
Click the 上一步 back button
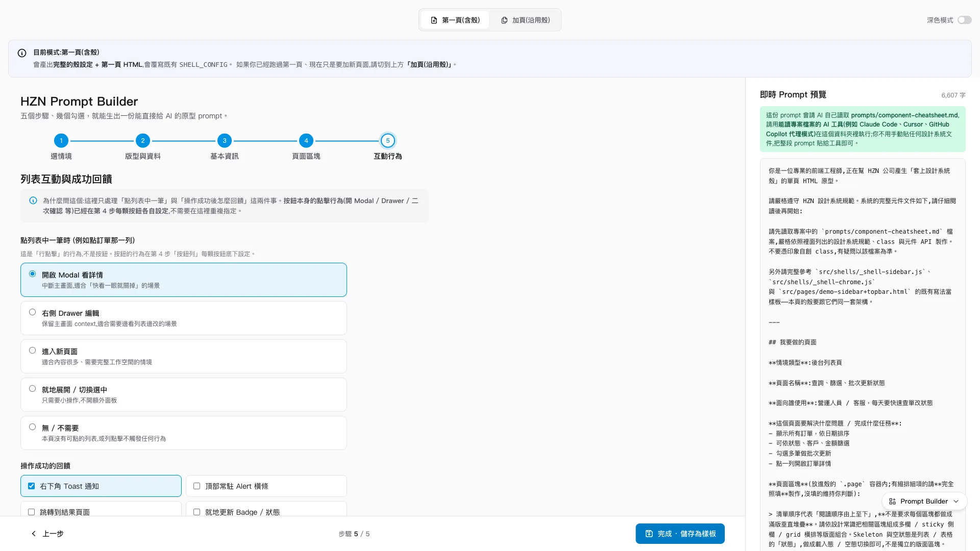click(x=47, y=534)
